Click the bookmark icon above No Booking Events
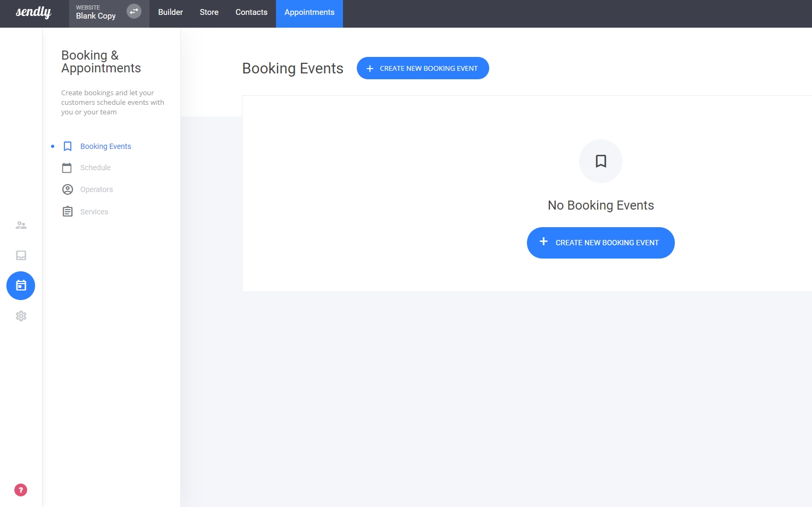The image size is (812, 507). point(601,161)
